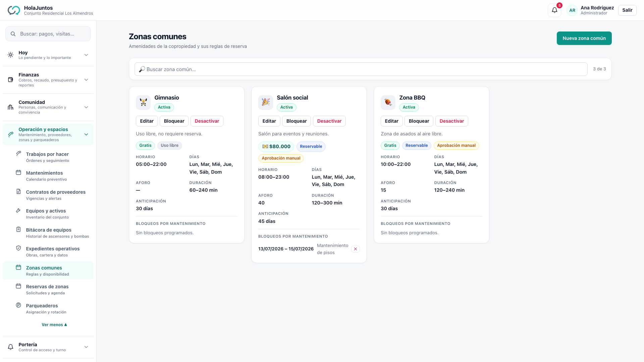
Task: Open Reservas de zonas menu item
Action: 48,289
